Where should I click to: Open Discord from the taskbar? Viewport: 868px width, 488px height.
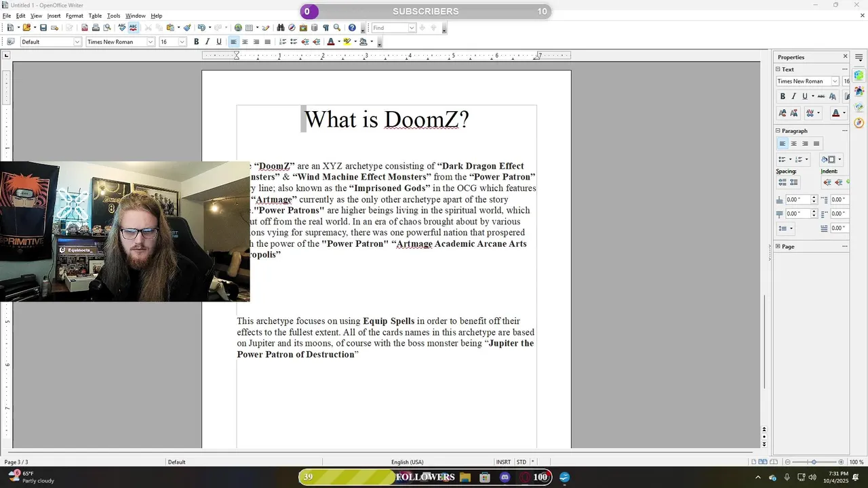(505, 477)
